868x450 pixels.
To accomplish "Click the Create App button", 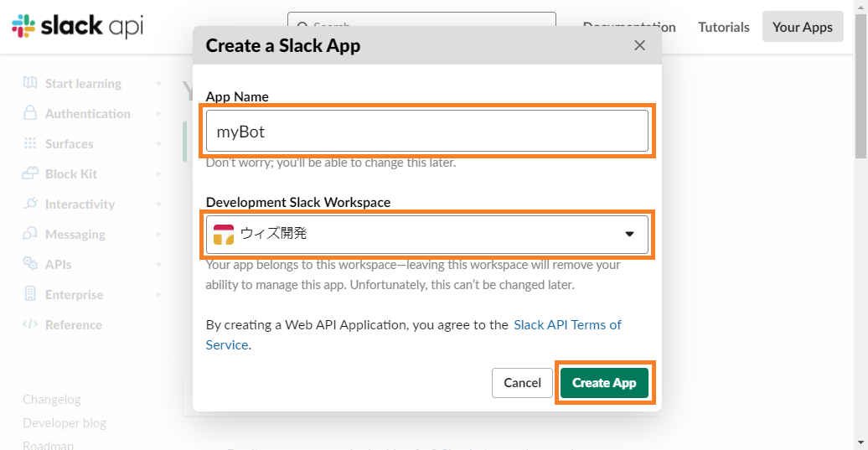I will tap(604, 383).
